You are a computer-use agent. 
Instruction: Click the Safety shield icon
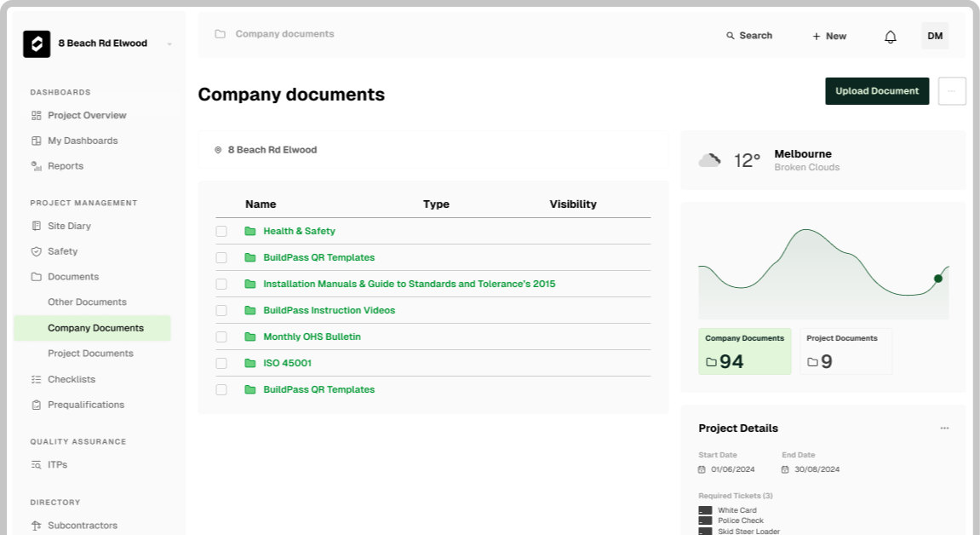point(37,251)
